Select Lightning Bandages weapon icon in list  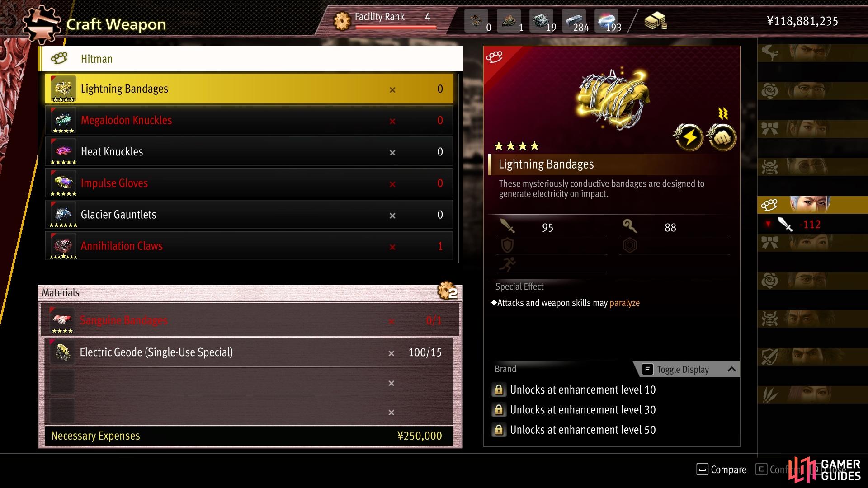63,89
